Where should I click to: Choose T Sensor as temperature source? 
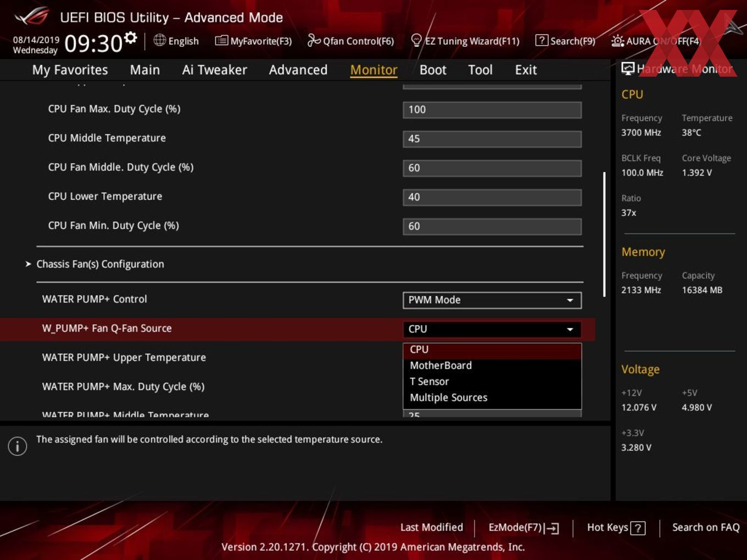coord(492,382)
